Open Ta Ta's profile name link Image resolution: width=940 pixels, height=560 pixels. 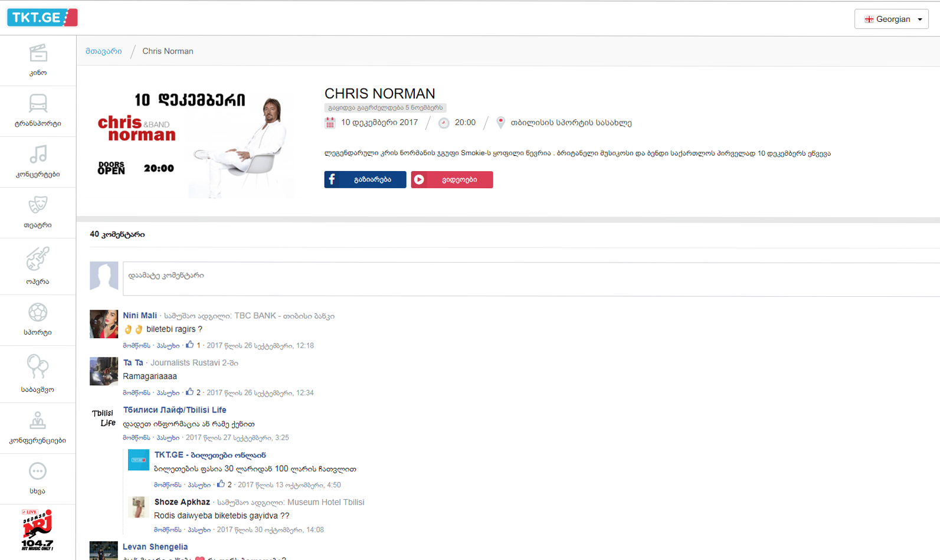(133, 363)
